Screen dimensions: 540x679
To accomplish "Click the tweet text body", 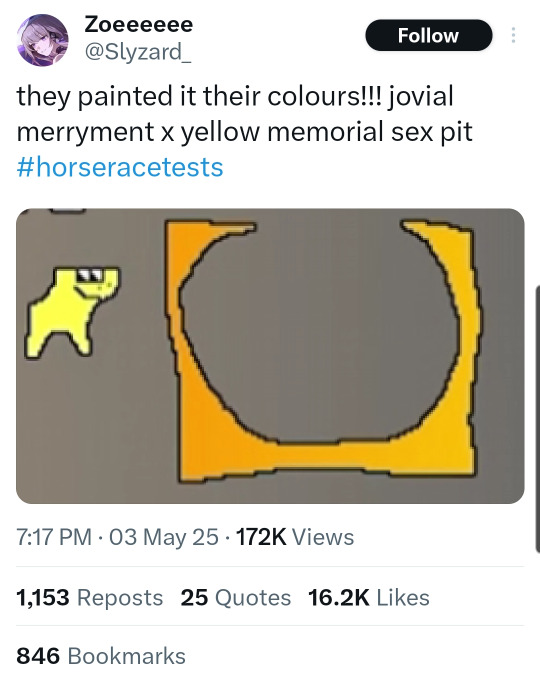I will pyautogui.click(x=245, y=132).
